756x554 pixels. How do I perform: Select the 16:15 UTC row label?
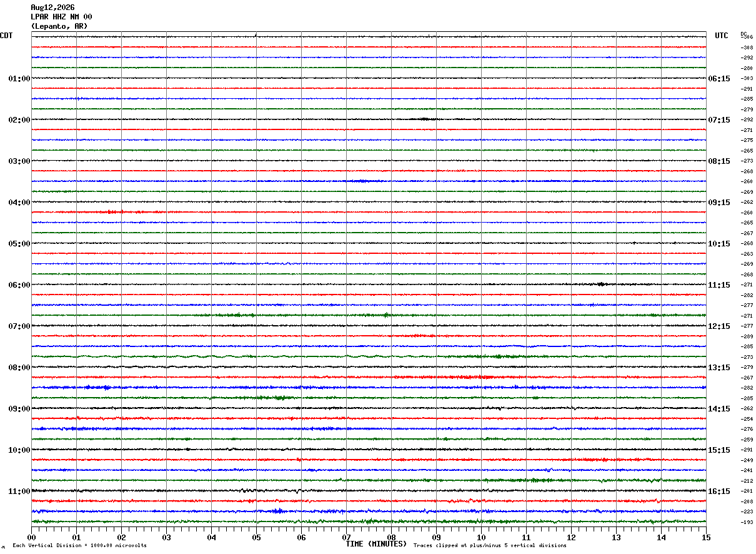click(719, 491)
